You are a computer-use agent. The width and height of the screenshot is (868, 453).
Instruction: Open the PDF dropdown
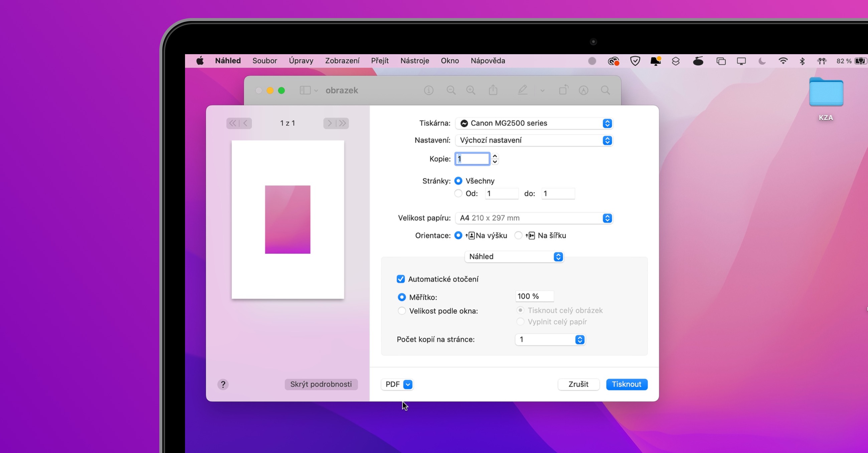click(397, 384)
